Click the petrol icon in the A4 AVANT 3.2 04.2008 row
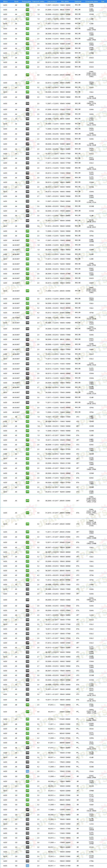The width and height of the screenshot is (107, 868). [27, 303]
